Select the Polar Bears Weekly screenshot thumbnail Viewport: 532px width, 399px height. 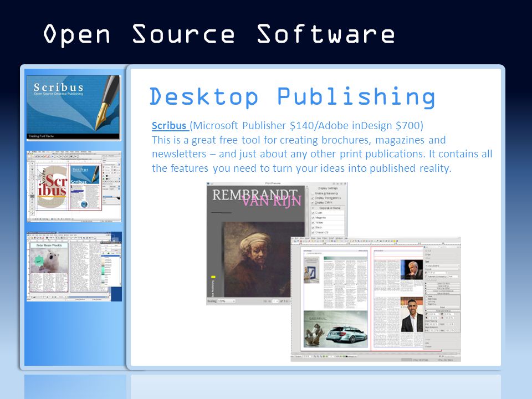[74, 267]
